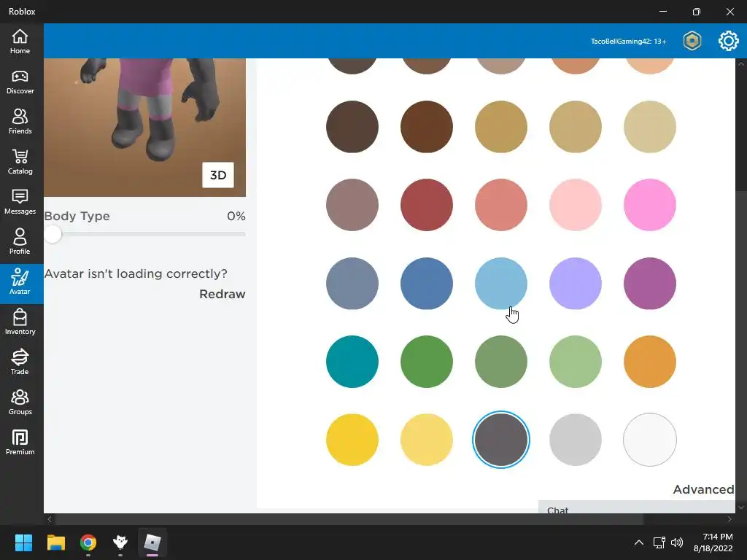The image size is (747, 560).
Task: Click the Roblox taskbar icon
Action: click(x=152, y=542)
